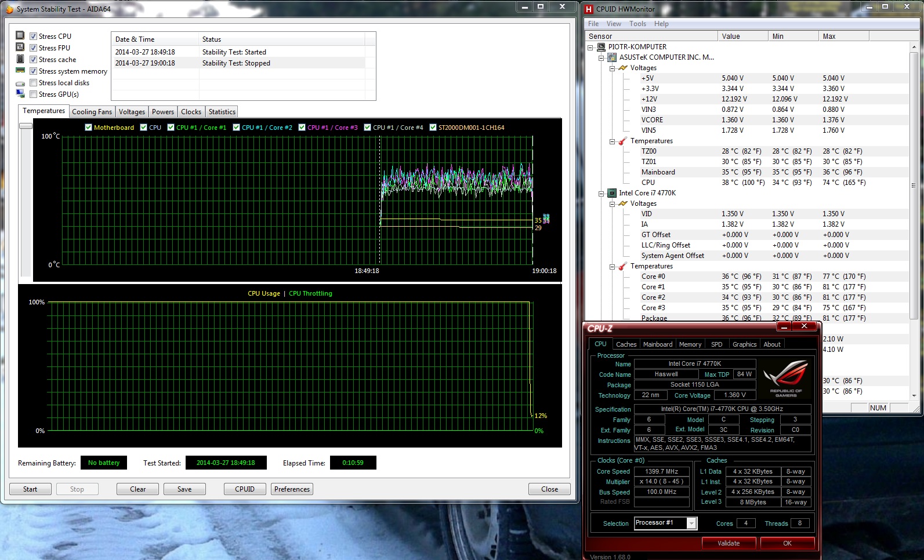Toggle the Motherboard graph legend checkbox
The width and height of the screenshot is (924, 560).
(x=88, y=128)
